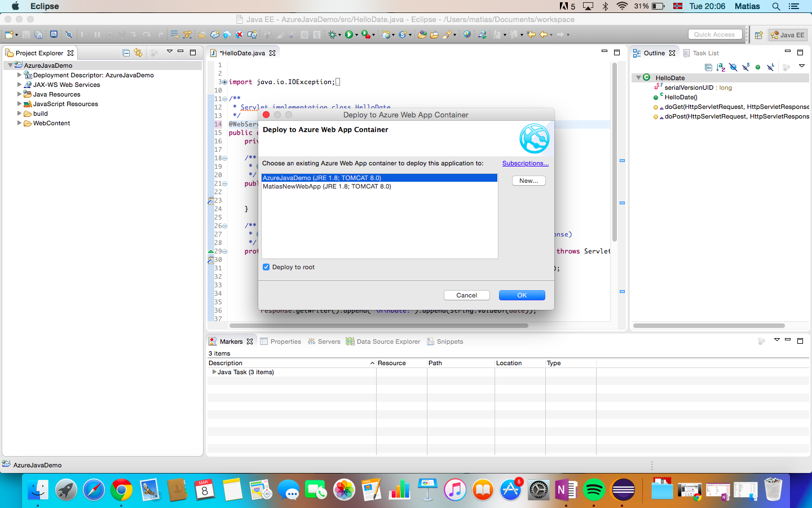Click the Spotlight search icon in menu bar
Screen dimensions: 812x508
pyautogui.click(x=776, y=6)
